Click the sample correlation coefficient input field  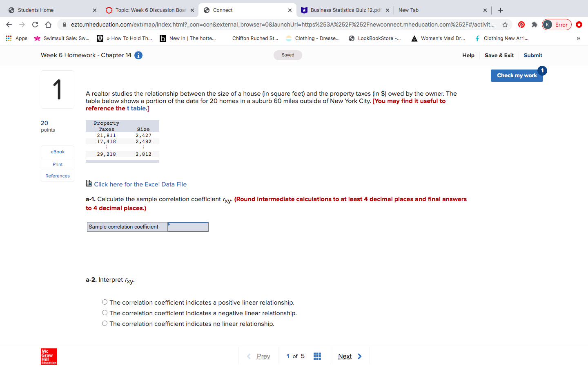coord(187,227)
